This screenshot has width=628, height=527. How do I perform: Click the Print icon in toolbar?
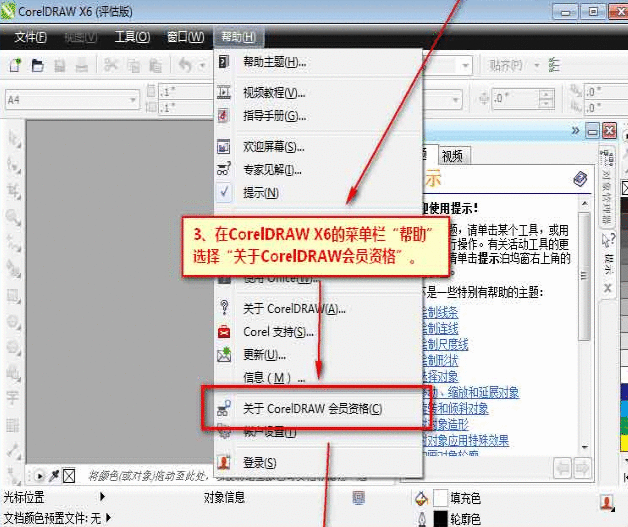(82, 65)
